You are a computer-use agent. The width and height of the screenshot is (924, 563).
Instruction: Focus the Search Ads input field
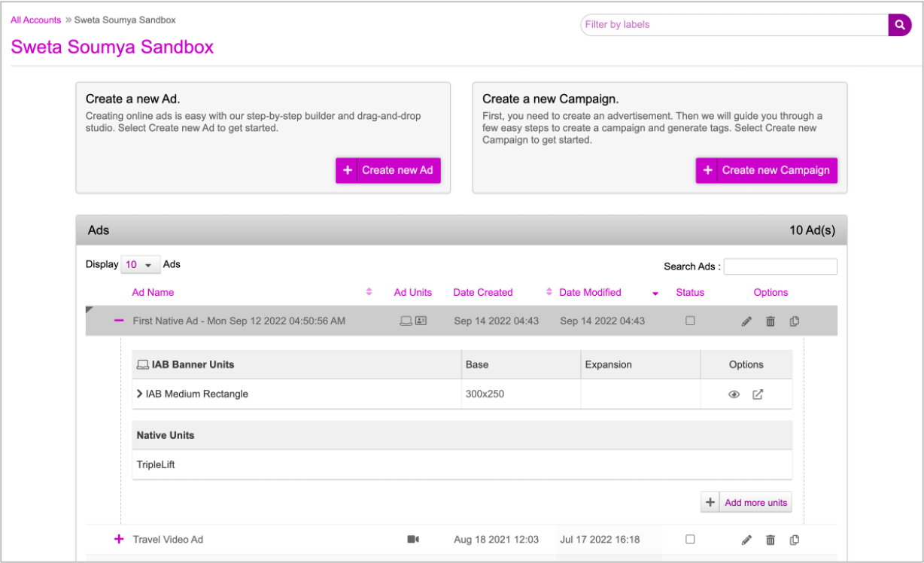click(x=780, y=266)
